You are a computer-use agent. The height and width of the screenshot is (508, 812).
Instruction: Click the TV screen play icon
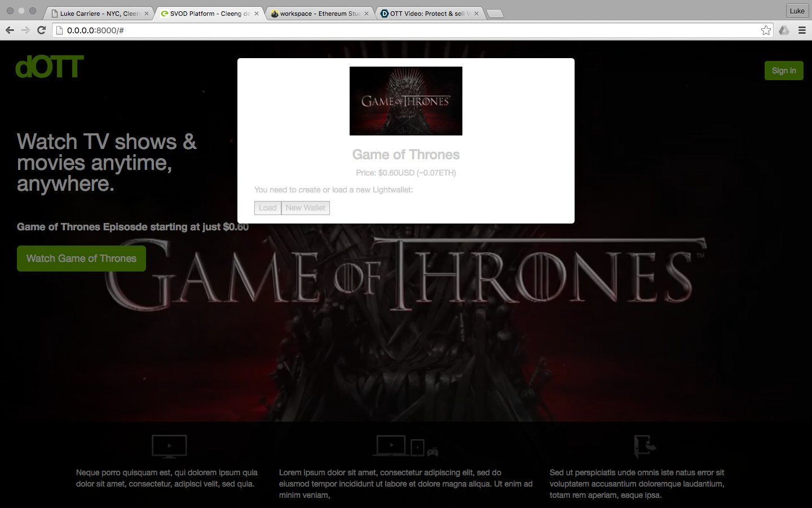tap(169, 446)
